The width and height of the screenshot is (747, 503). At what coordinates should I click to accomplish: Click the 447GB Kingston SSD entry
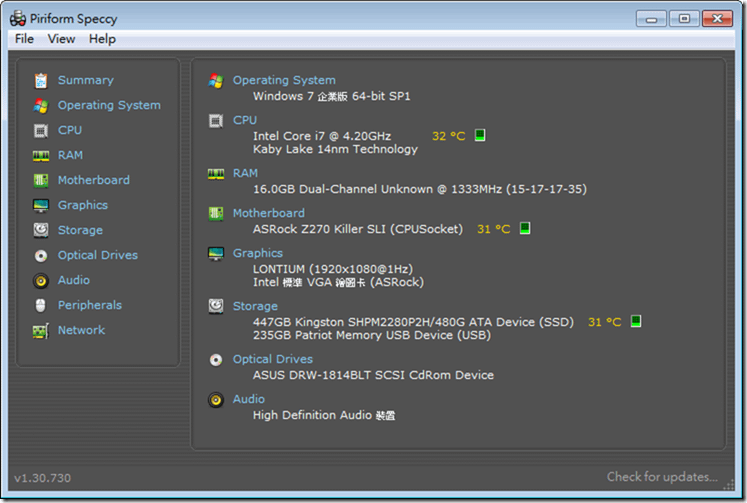(413, 322)
